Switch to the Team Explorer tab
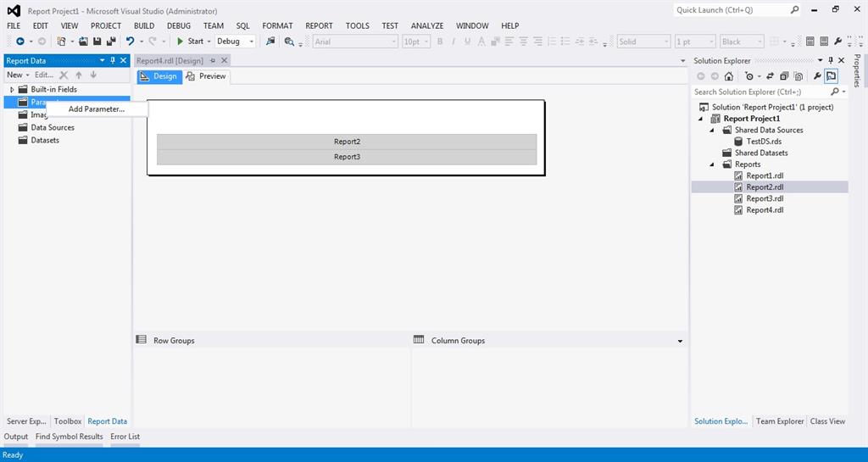 point(780,421)
